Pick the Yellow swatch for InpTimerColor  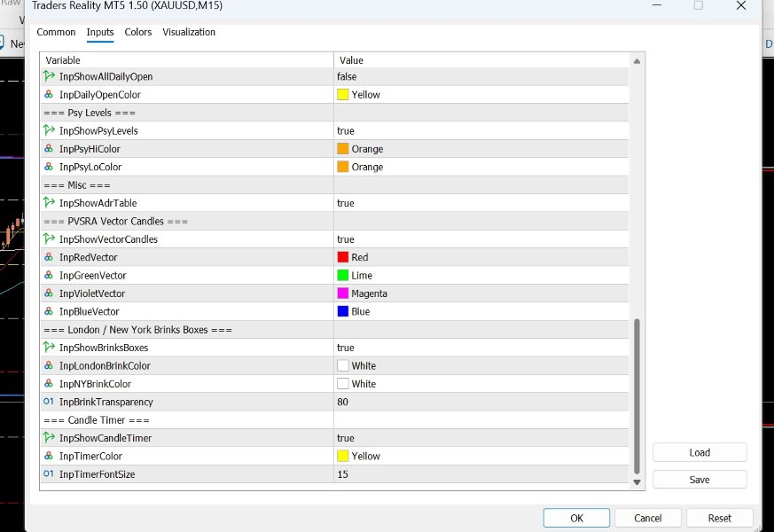click(342, 456)
